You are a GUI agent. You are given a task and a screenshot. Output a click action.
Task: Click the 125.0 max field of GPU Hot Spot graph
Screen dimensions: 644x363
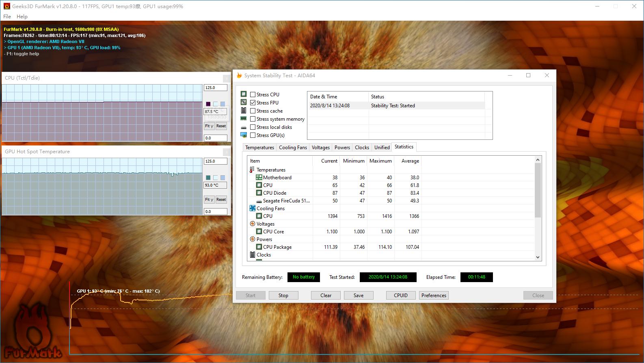point(215,161)
